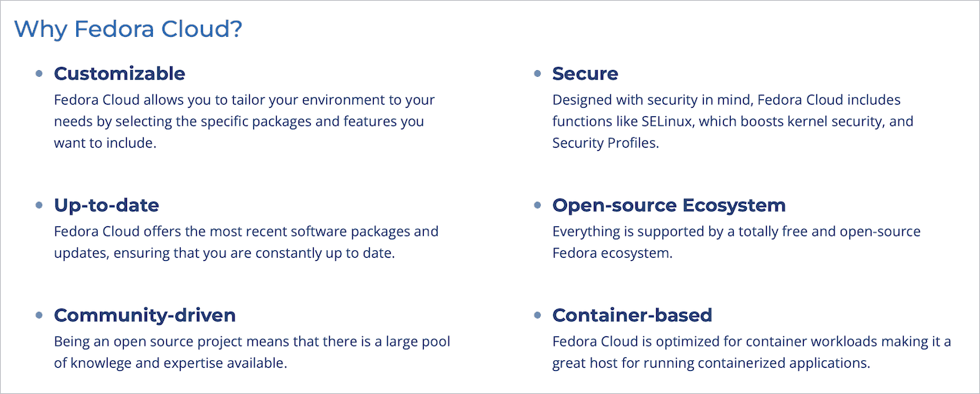Click the bullet point beside Customizable
980x394 pixels.
tap(39, 74)
